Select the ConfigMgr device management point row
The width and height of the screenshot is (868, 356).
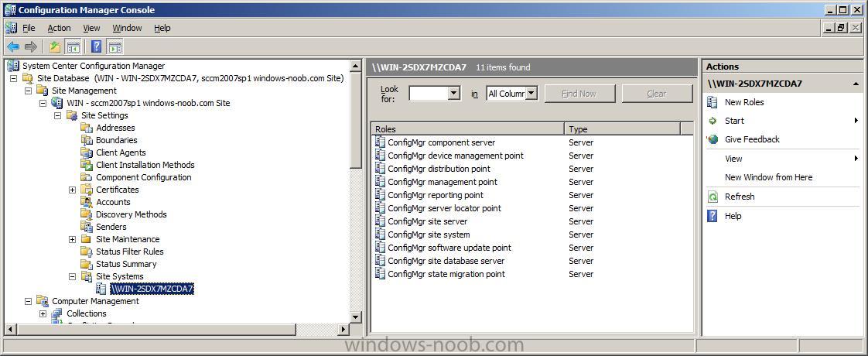point(532,156)
